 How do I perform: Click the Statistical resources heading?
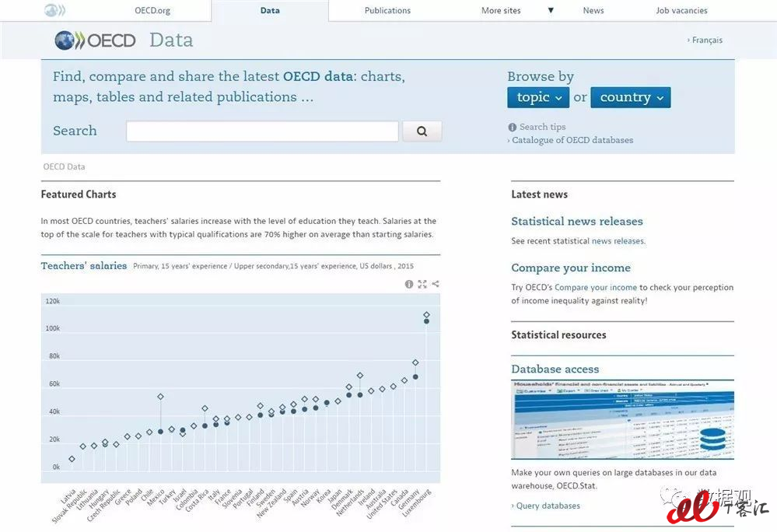(558, 335)
